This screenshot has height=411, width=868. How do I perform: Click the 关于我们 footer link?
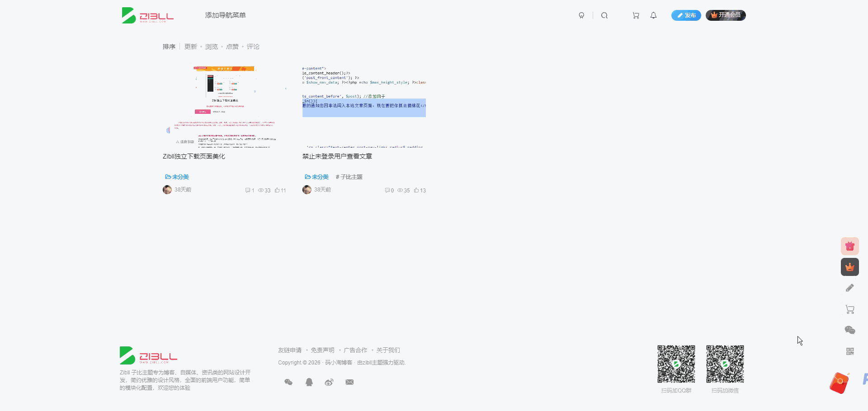point(388,350)
